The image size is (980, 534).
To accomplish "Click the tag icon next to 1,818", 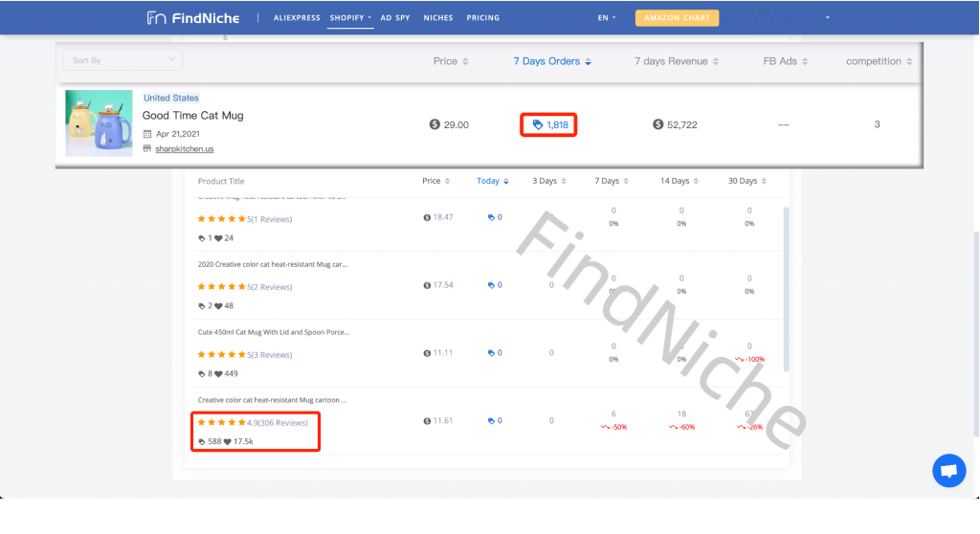I will pyautogui.click(x=538, y=125).
